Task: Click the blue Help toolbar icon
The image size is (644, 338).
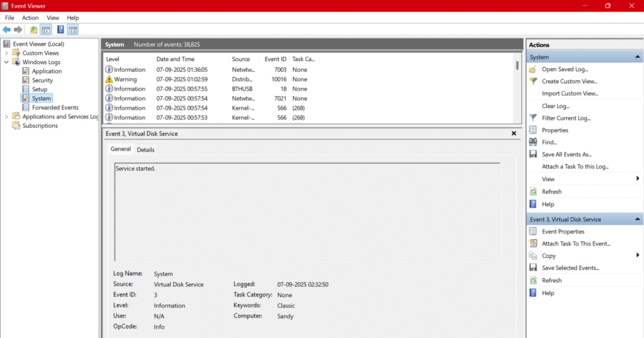Action: pyautogui.click(x=60, y=30)
